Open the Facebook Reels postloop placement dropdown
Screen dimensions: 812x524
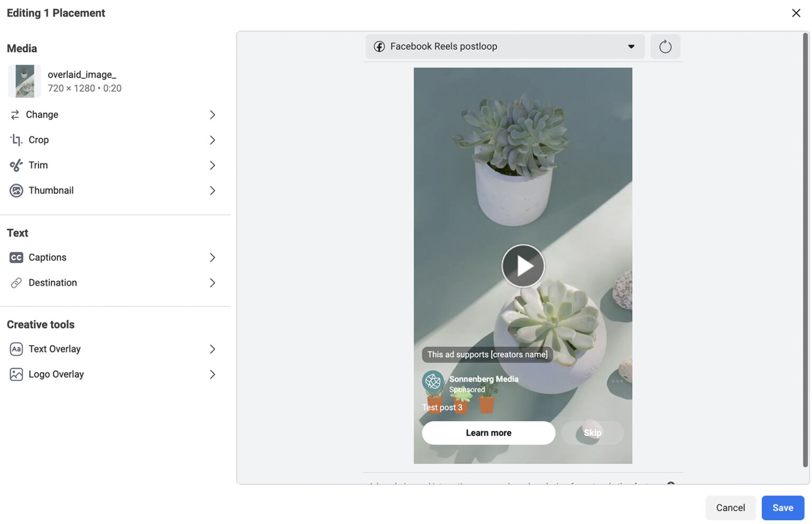coord(504,46)
